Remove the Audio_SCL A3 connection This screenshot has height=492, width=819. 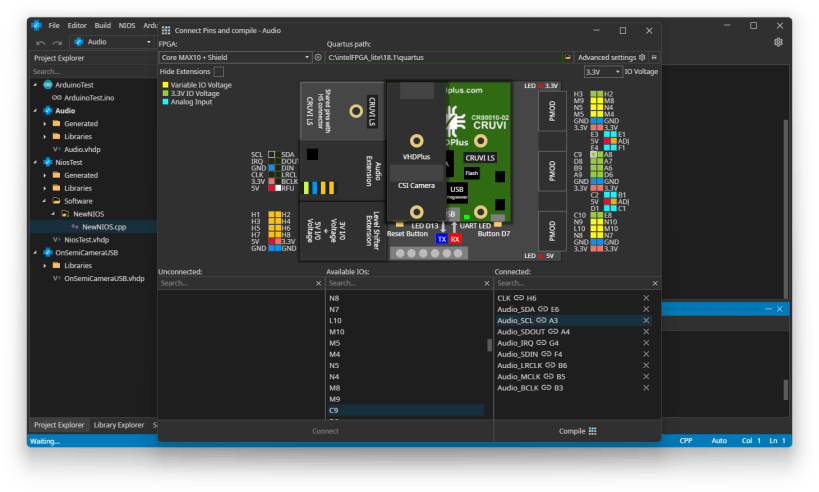point(646,321)
